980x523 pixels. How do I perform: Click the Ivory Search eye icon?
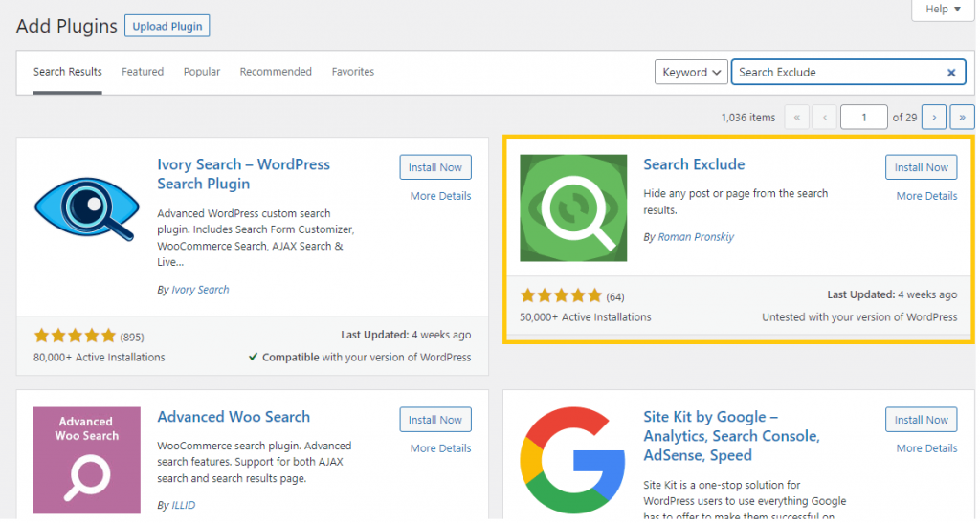[x=87, y=209]
